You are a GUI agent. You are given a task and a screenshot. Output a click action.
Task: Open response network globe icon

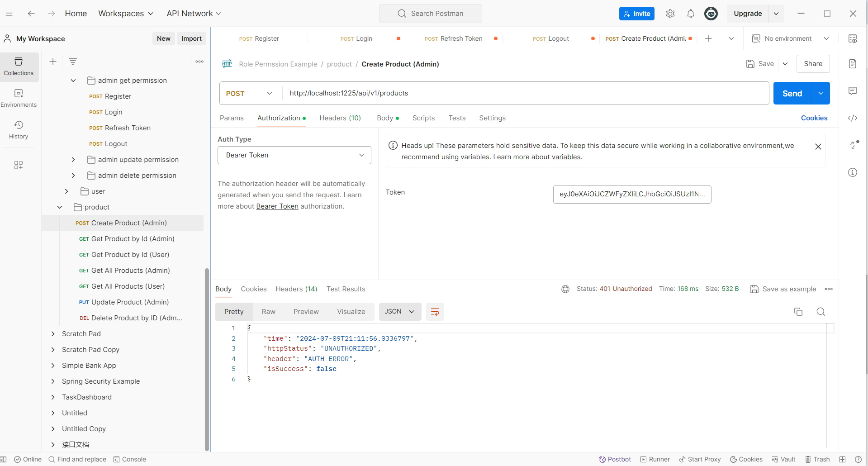coord(565,289)
